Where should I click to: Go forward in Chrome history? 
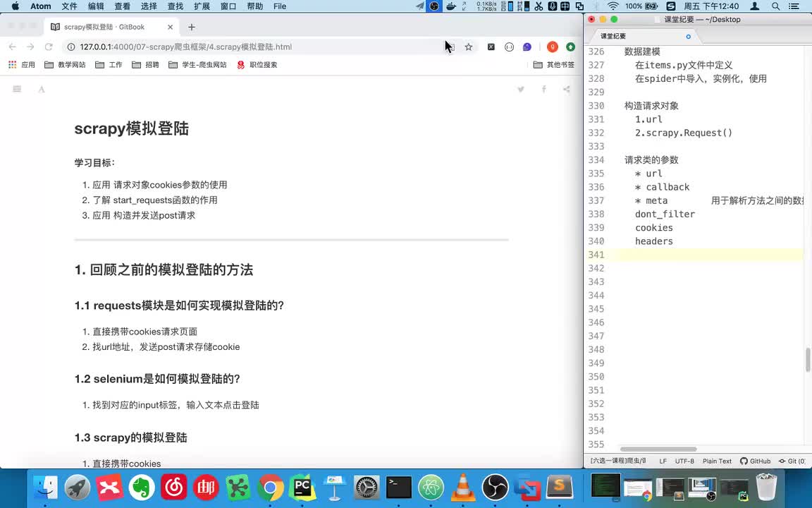coord(30,47)
